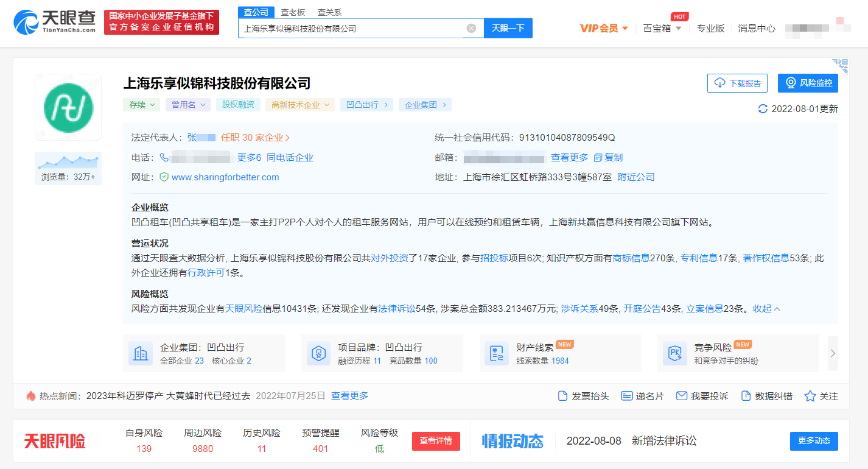Select the 查老板 search tab
The image size is (868, 469).
pos(293,12)
